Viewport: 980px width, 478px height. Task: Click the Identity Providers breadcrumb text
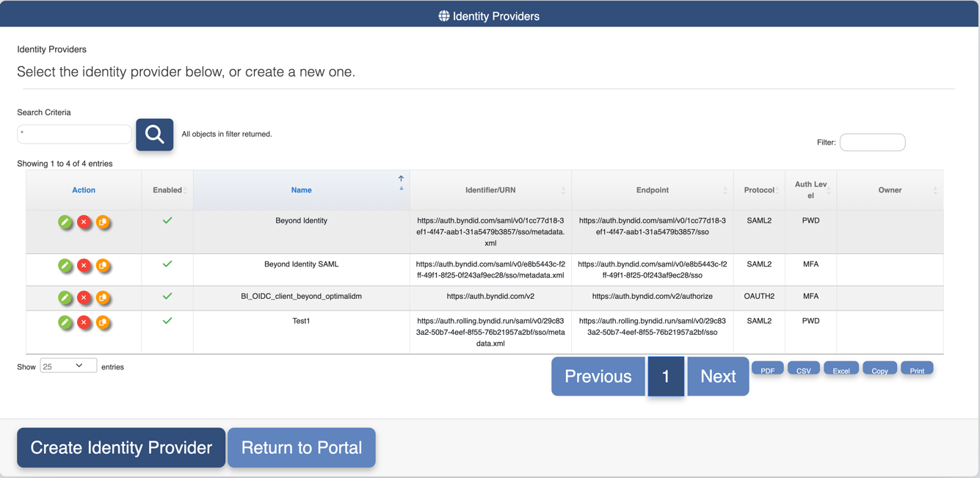pos(51,49)
